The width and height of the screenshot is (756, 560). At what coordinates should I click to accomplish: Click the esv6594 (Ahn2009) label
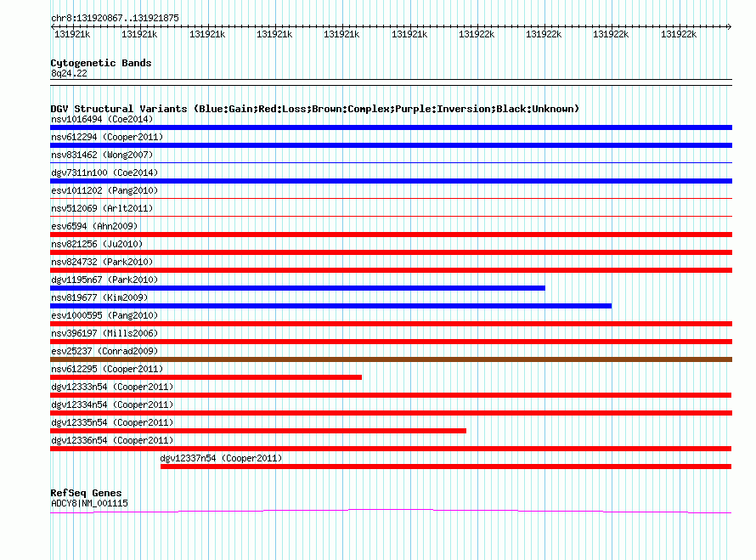pyautogui.click(x=94, y=226)
